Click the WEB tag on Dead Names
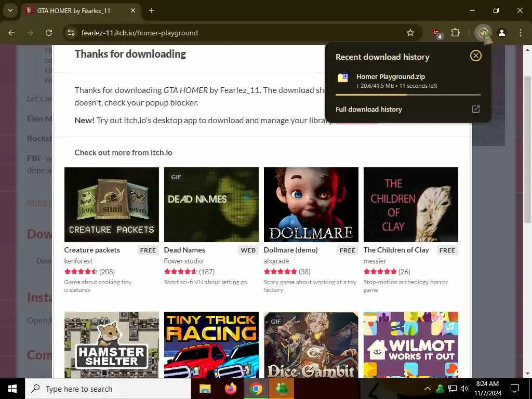532x399 pixels. 248,250
